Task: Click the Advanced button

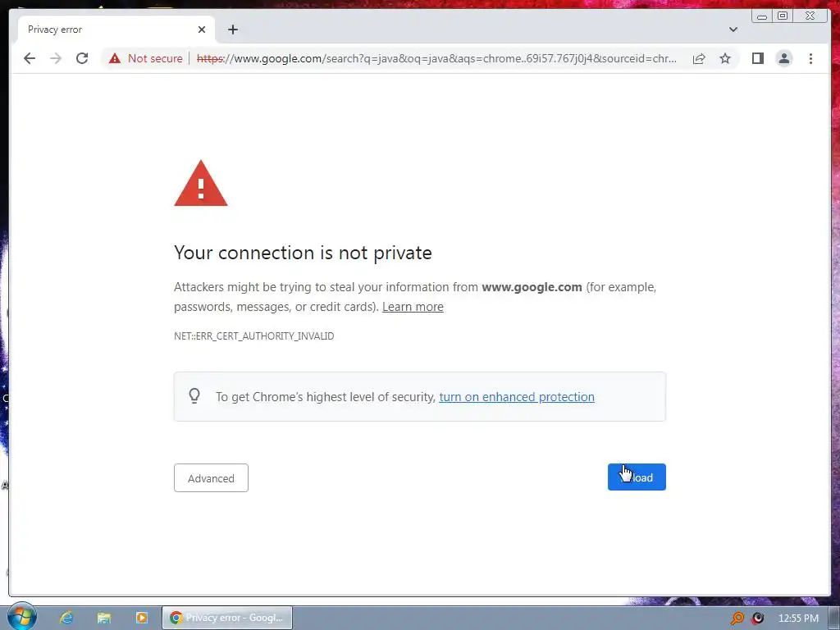Action: coord(211,478)
